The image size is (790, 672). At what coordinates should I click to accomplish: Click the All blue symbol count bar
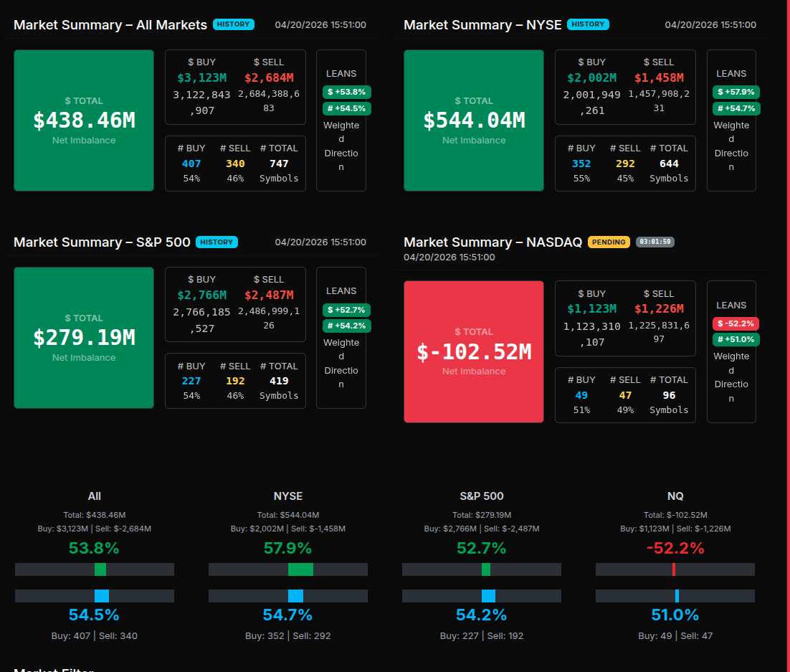[101, 596]
